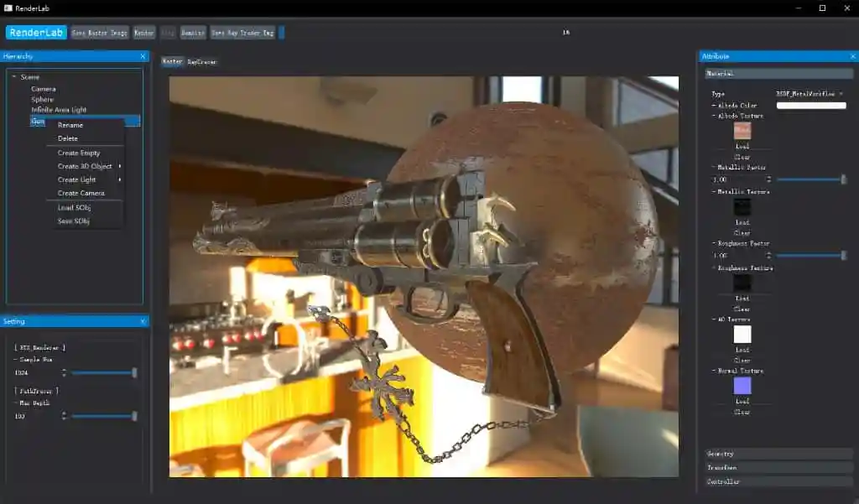Close the Hierarchy panel
The width and height of the screenshot is (859, 504).
[143, 56]
